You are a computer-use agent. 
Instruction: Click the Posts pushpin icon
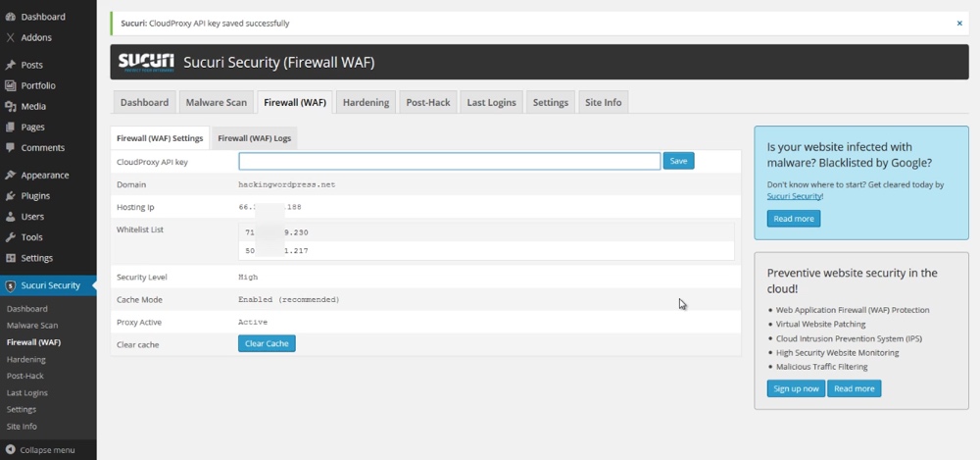coord(10,65)
